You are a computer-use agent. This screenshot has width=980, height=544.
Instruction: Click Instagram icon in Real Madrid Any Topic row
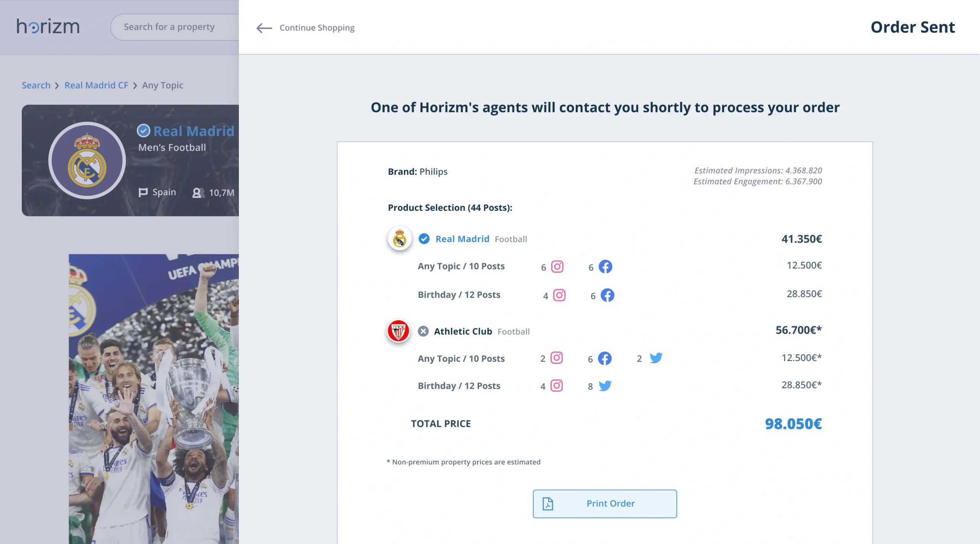(557, 267)
